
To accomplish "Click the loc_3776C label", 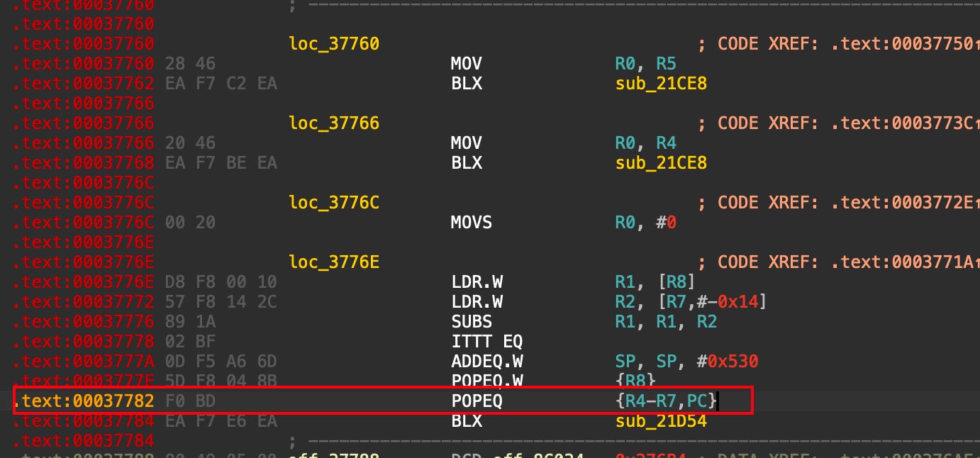I will 334,203.
